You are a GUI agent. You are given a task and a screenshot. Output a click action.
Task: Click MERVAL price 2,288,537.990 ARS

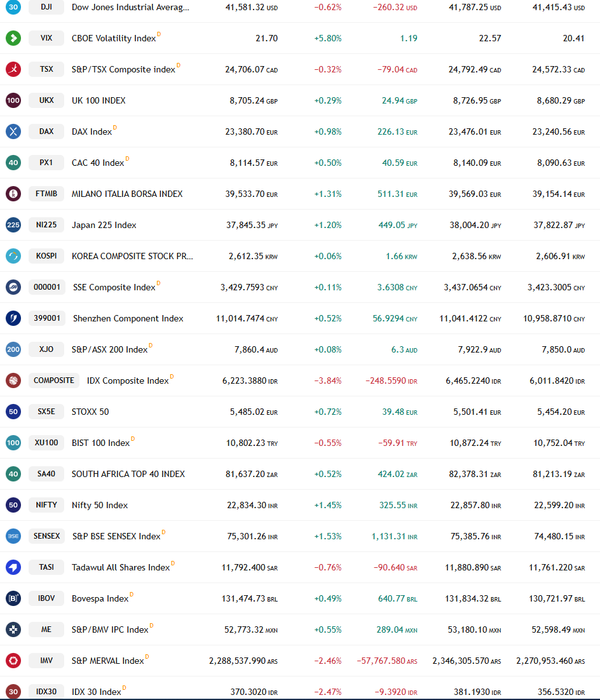243,661
